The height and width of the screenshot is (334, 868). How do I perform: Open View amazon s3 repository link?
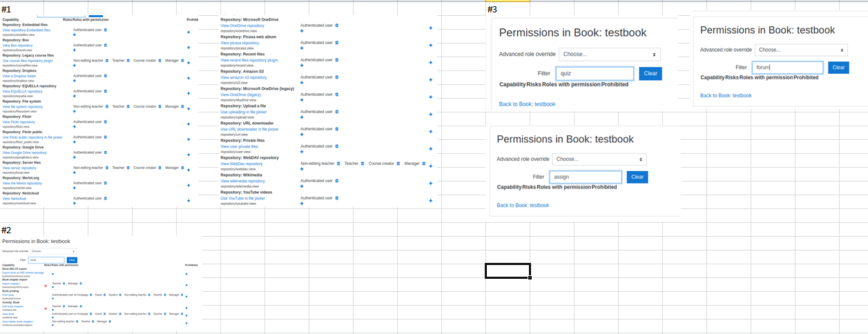pos(244,77)
